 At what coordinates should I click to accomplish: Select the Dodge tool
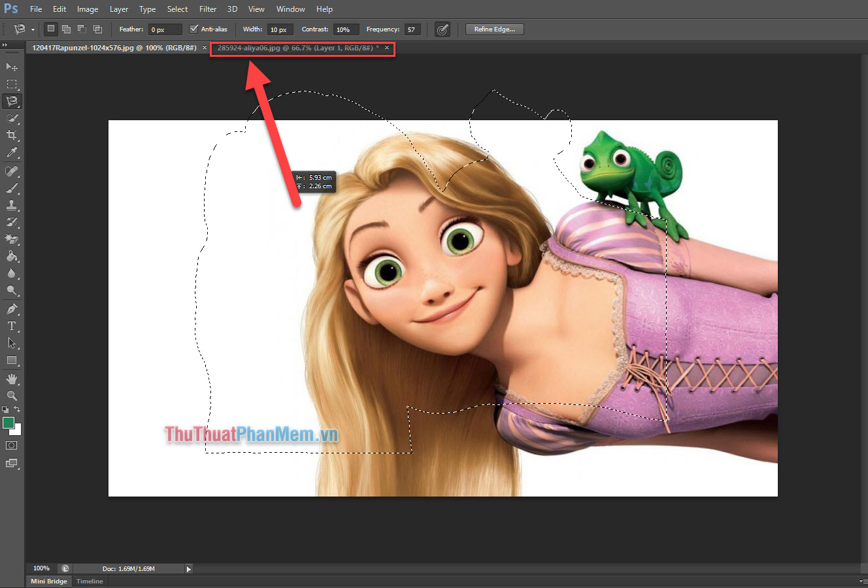tap(12, 290)
